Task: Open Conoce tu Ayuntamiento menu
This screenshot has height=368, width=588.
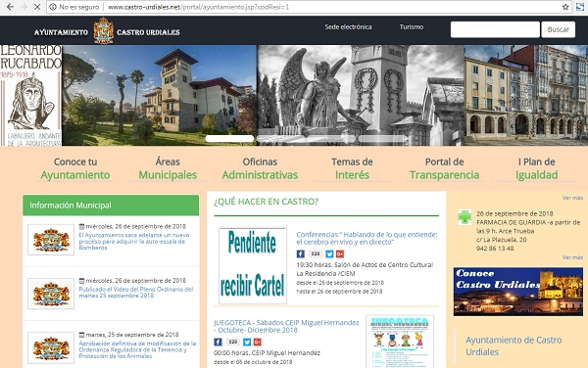Action: click(x=75, y=168)
